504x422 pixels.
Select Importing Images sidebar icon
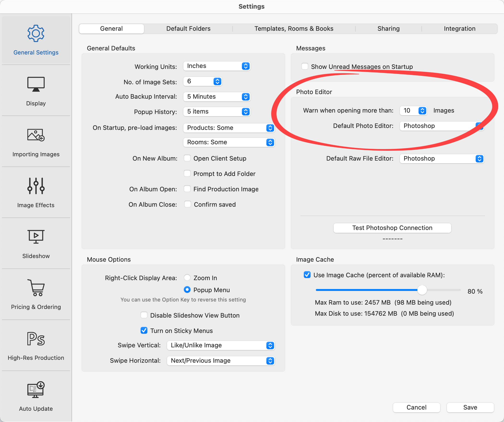[x=36, y=135]
